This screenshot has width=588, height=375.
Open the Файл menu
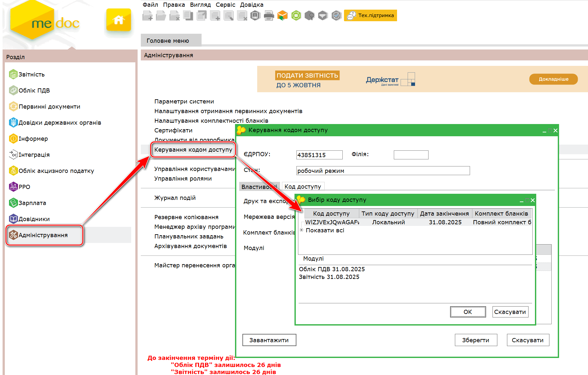(x=150, y=5)
